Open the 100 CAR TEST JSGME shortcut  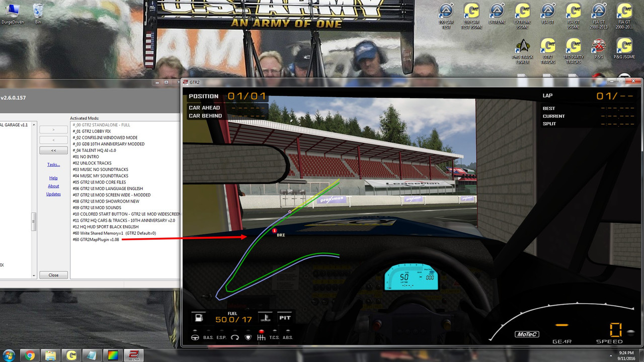(471, 16)
